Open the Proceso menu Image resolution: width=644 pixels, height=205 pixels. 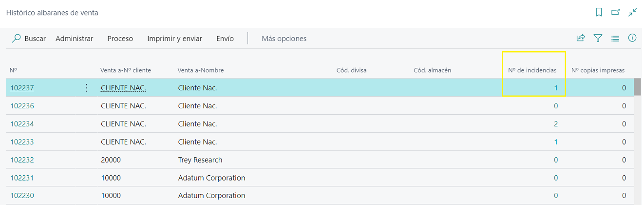(120, 39)
